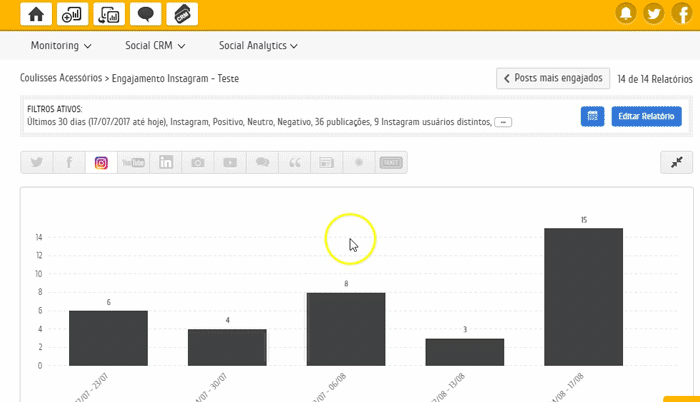Click the Twitter icon in header

point(654,14)
